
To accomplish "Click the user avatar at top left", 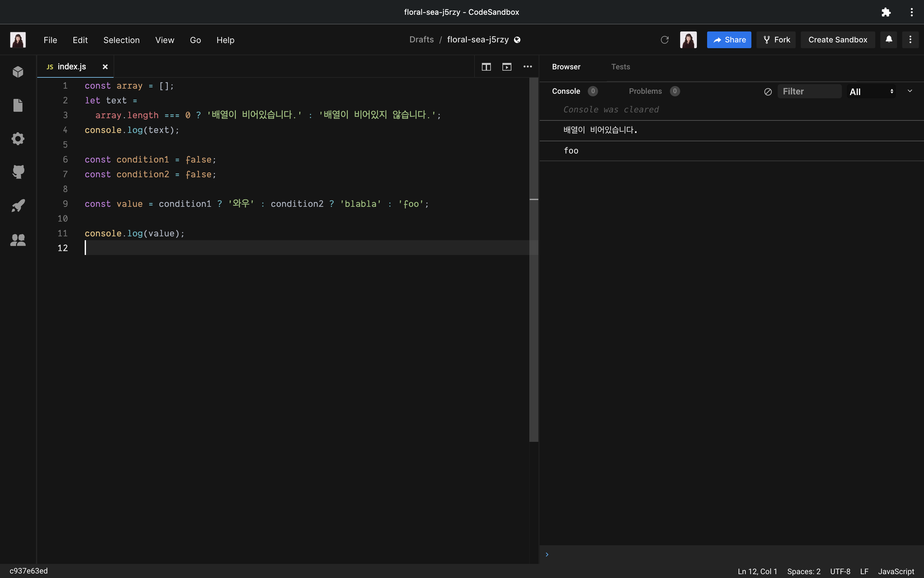I will [x=18, y=40].
